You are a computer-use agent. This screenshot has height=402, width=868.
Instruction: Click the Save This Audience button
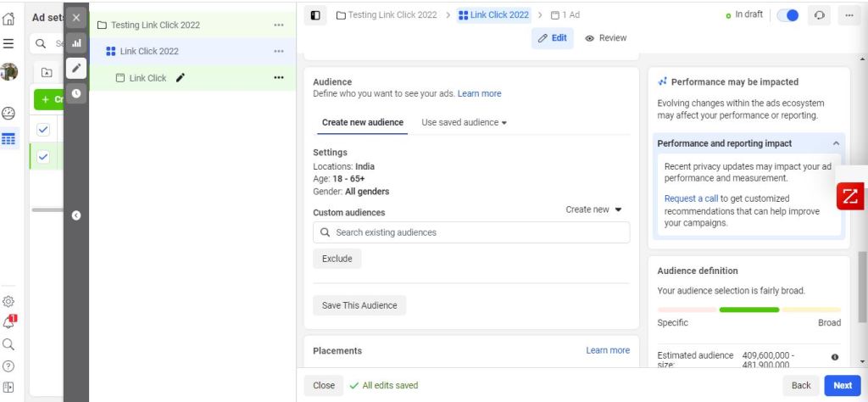359,305
